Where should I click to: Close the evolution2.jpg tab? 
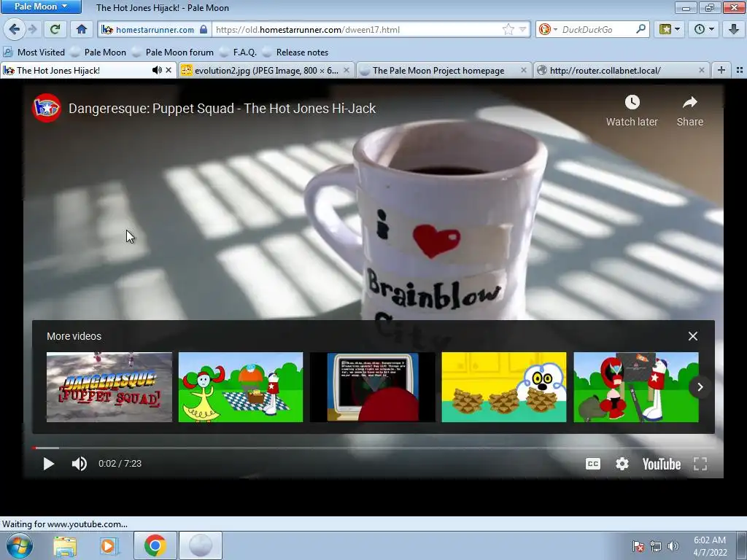click(347, 71)
